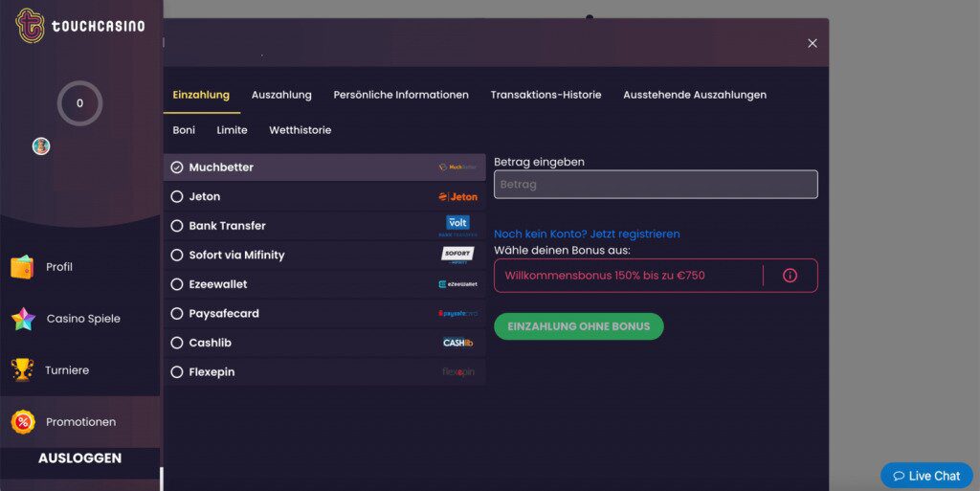
Task: Open the Promotionen sidebar entry
Action: point(80,422)
